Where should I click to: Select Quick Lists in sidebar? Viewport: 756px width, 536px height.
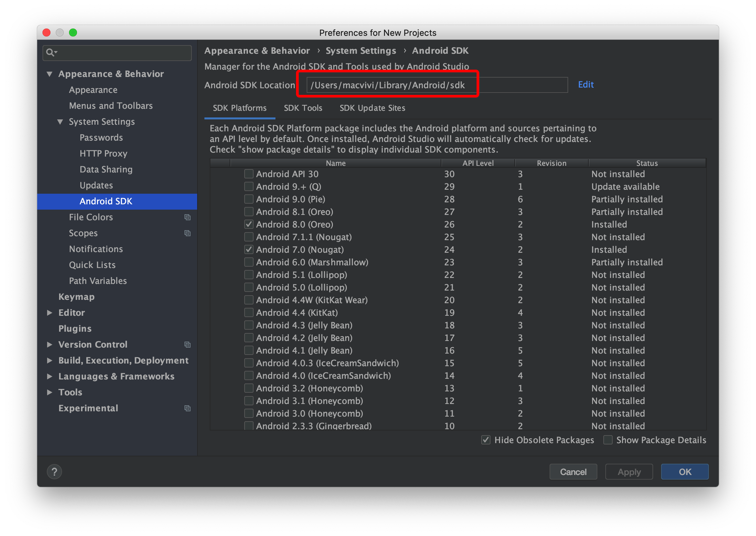click(x=92, y=265)
